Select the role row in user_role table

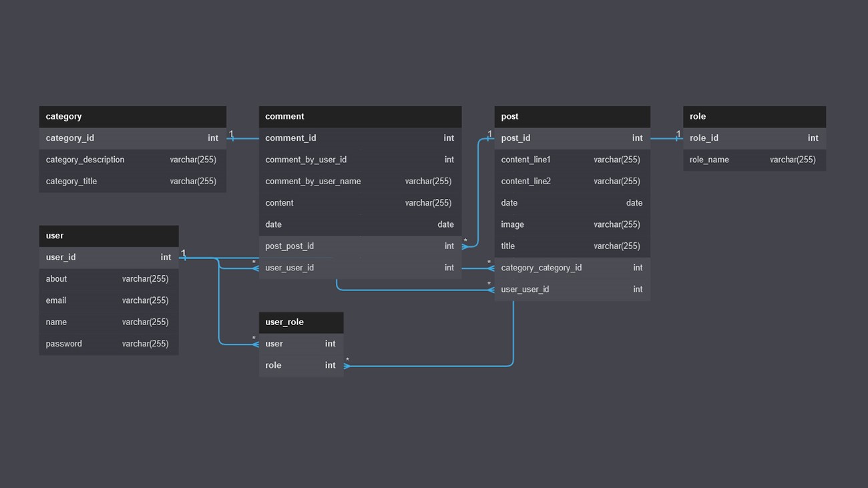(301, 365)
